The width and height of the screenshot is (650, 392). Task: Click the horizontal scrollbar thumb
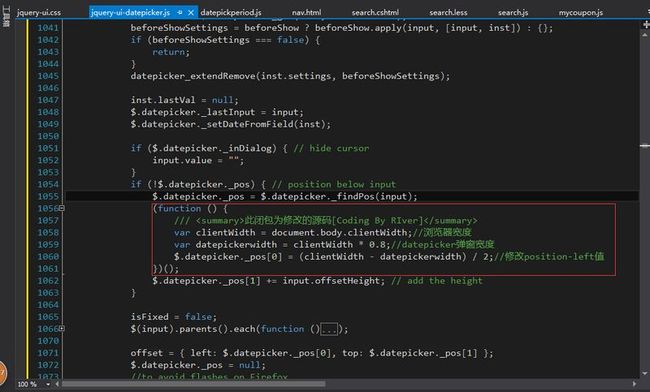click(x=193, y=385)
